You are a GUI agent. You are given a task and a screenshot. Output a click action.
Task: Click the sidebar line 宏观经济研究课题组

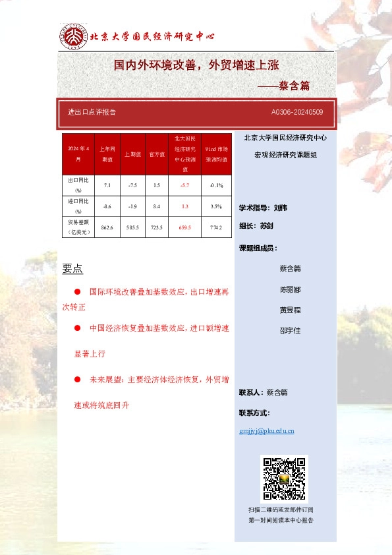(x=285, y=155)
